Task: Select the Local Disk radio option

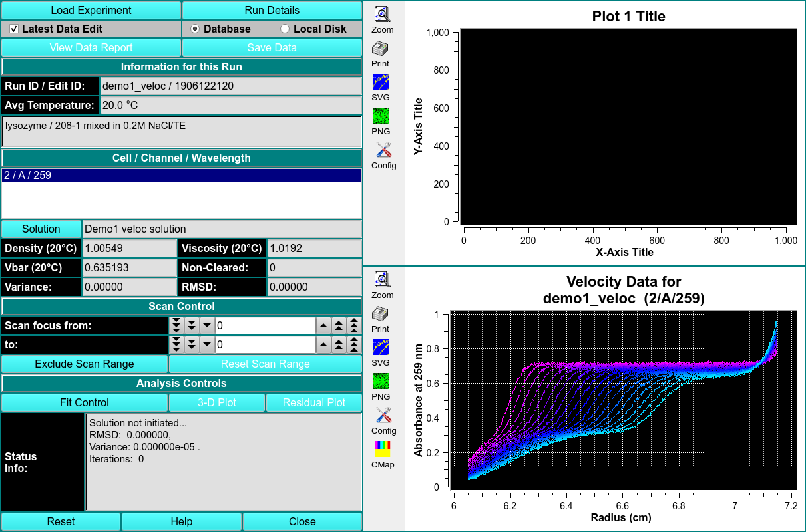Action: [x=285, y=29]
